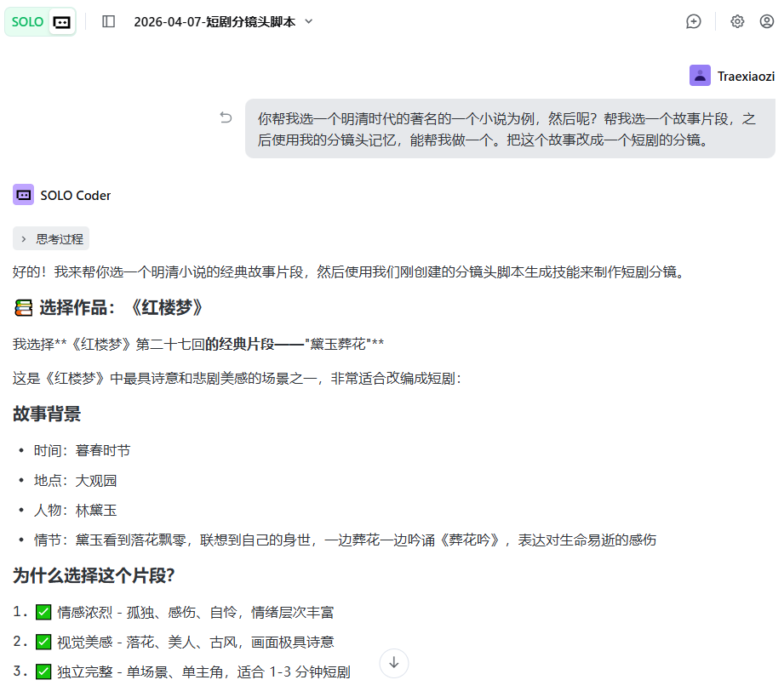Revert using arrow beside user message
This screenshot has width=784, height=697.
pos(226,117)
